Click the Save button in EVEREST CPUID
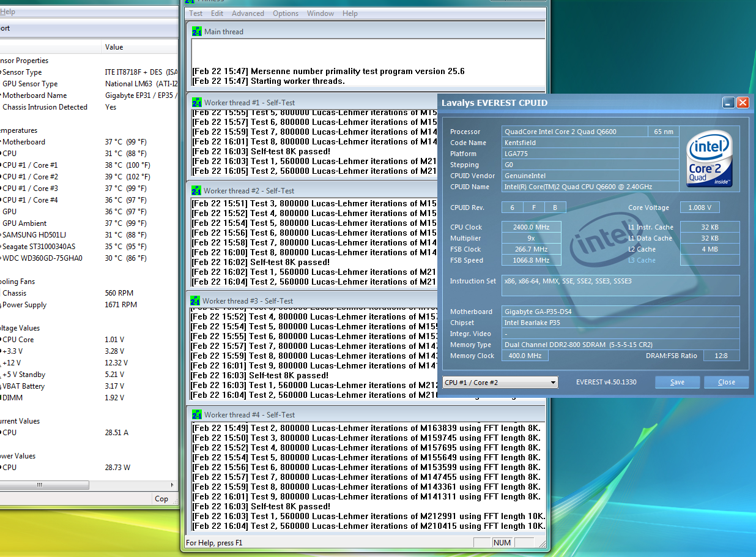The height and width of the screenshot is (557, 756). coord(677,382)
